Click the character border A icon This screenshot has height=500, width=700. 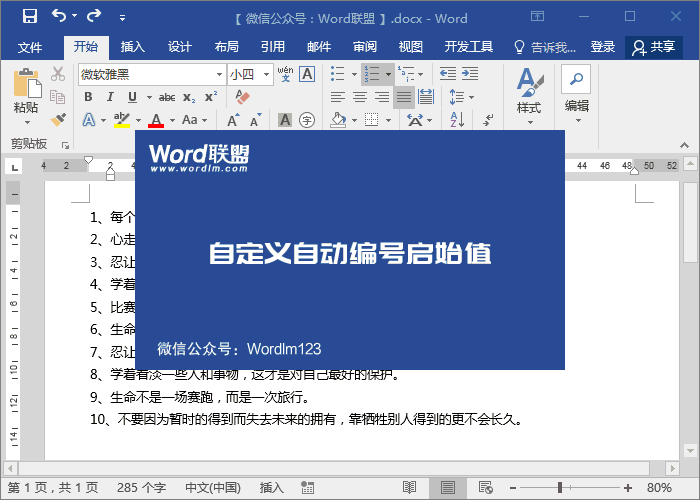pos(307,74)
